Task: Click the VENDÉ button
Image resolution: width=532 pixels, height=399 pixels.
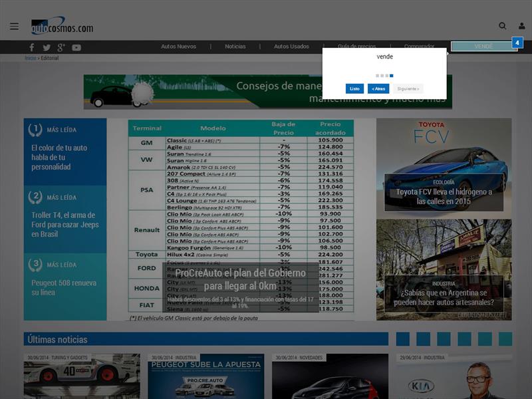Action: click(483, 47)
